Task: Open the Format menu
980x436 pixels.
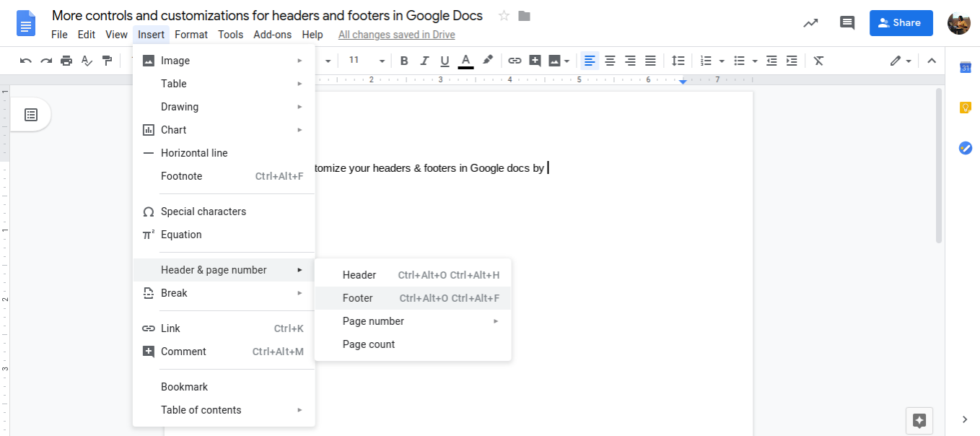Action: click(191, 35)
